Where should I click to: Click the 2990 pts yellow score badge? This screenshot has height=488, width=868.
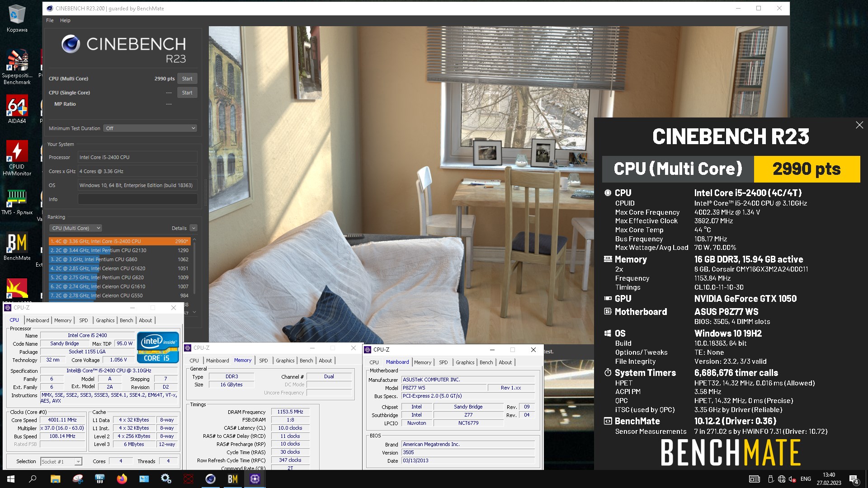[x=807, y=169]
